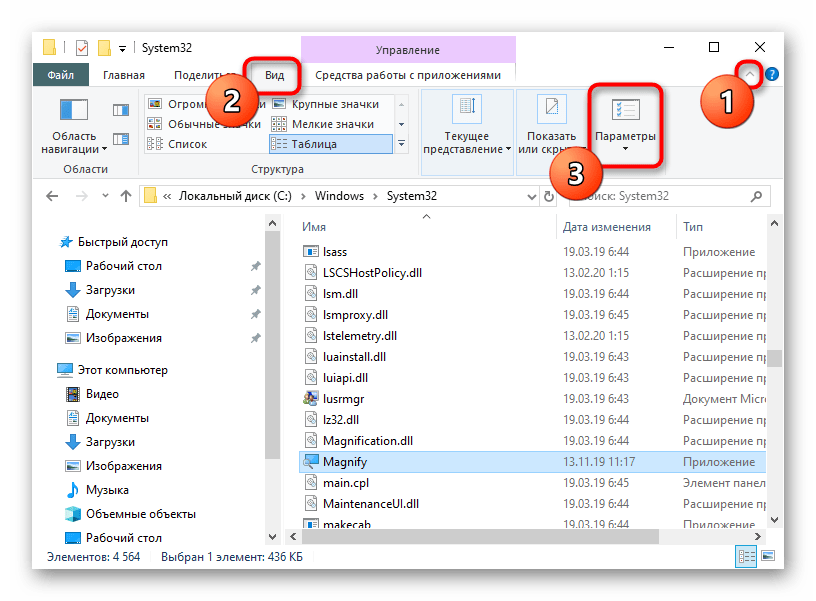The image size is (816, 601).
Task: Select the lusrmgr file icon
Action: tap(311, 399)
